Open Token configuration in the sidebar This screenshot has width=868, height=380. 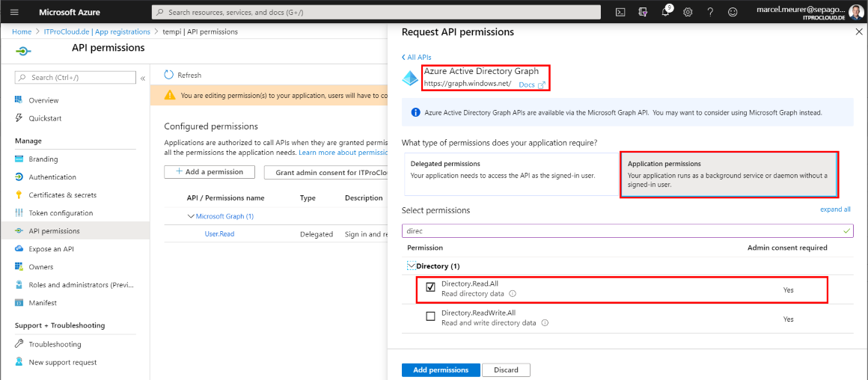pos(61,213)
